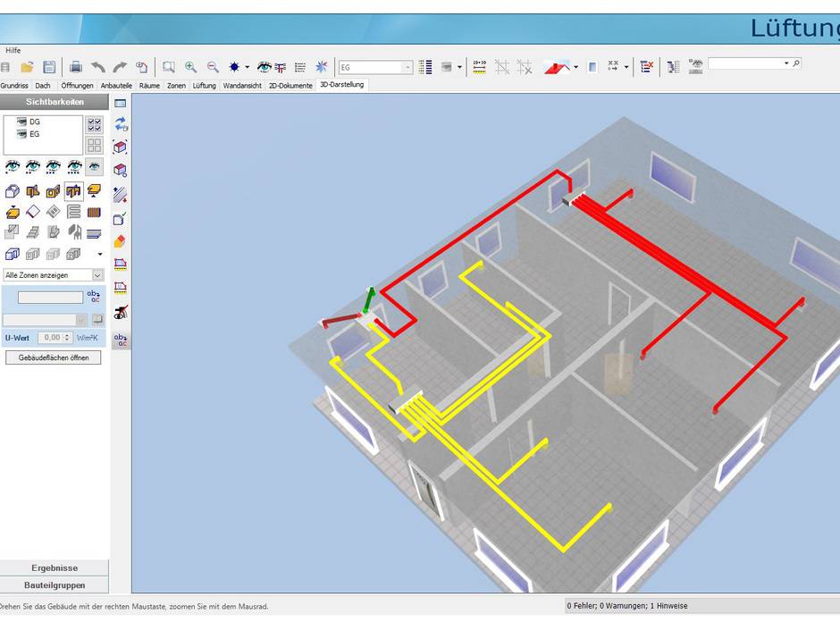The height and width of the screenshot is (630, 840).
Task: Open the Ergebnisse panel
Action: (55, 567)
